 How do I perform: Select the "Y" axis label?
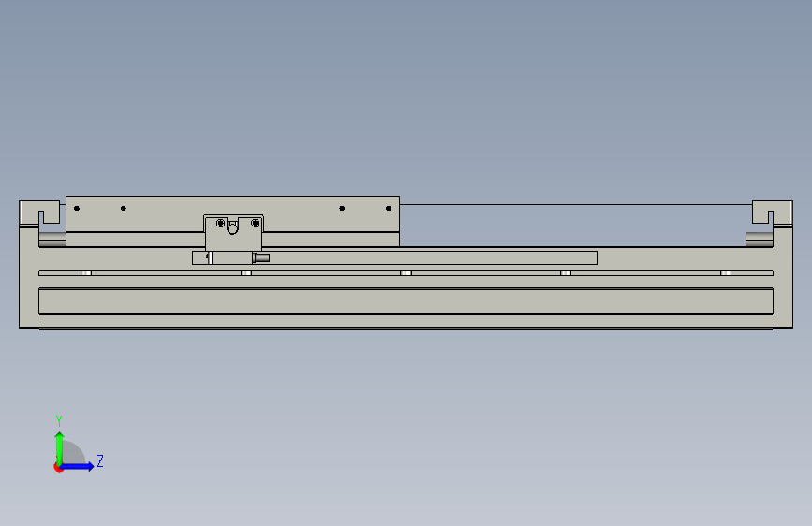(x=59, y=420)
